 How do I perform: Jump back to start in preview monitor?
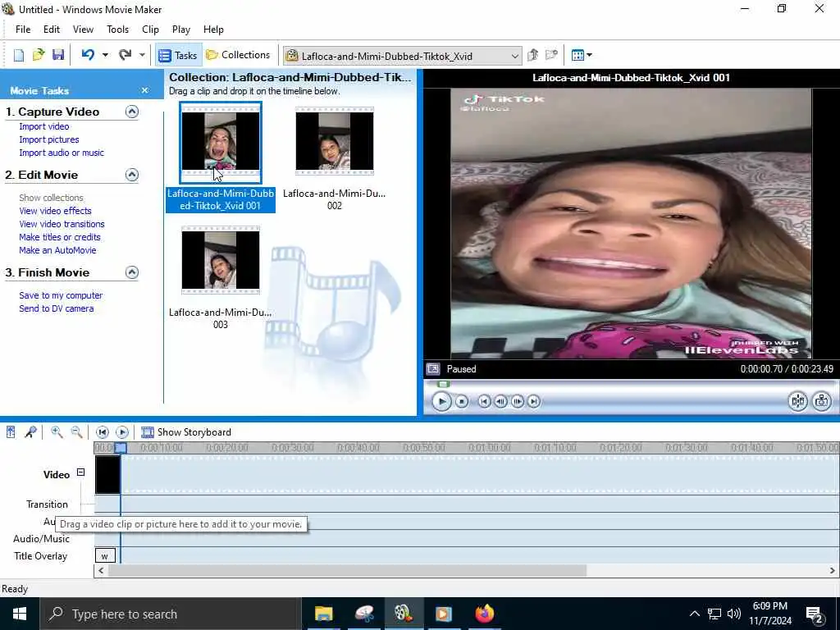[484, 401]
